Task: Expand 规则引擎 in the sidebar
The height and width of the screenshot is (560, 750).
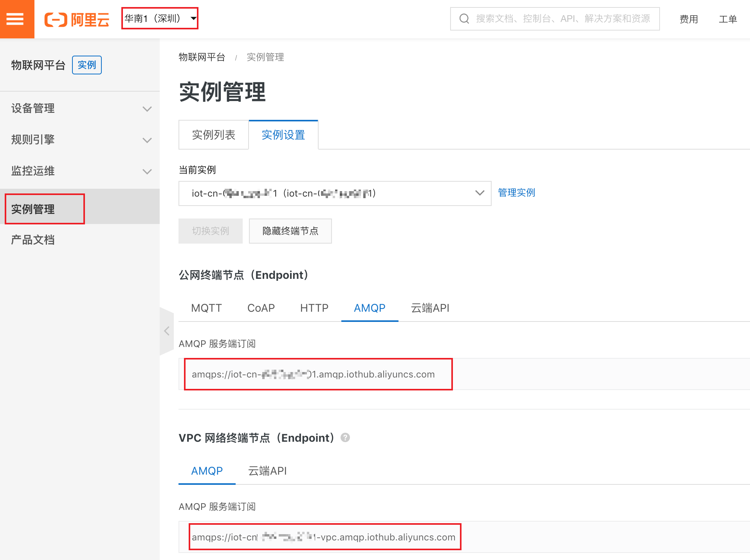Action: pyautogui.click(x=80, y=139)
